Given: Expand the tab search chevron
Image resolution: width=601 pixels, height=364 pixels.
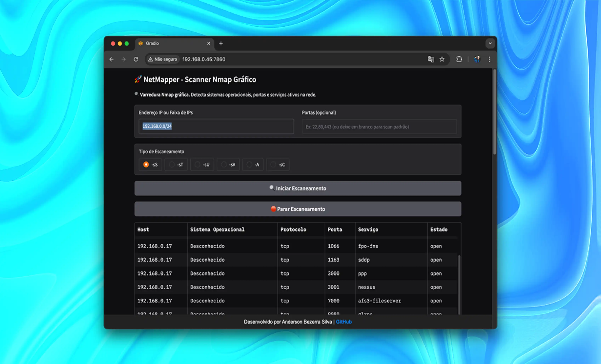Looking at the screenshot, I should pyautogui.click(x=490, y=43).
